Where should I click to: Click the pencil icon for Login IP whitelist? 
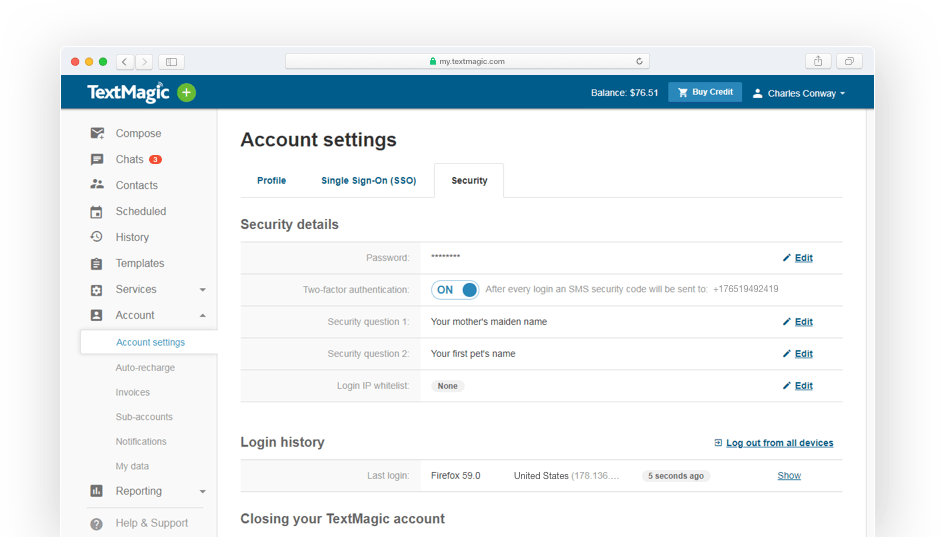(x=787, y=385)
